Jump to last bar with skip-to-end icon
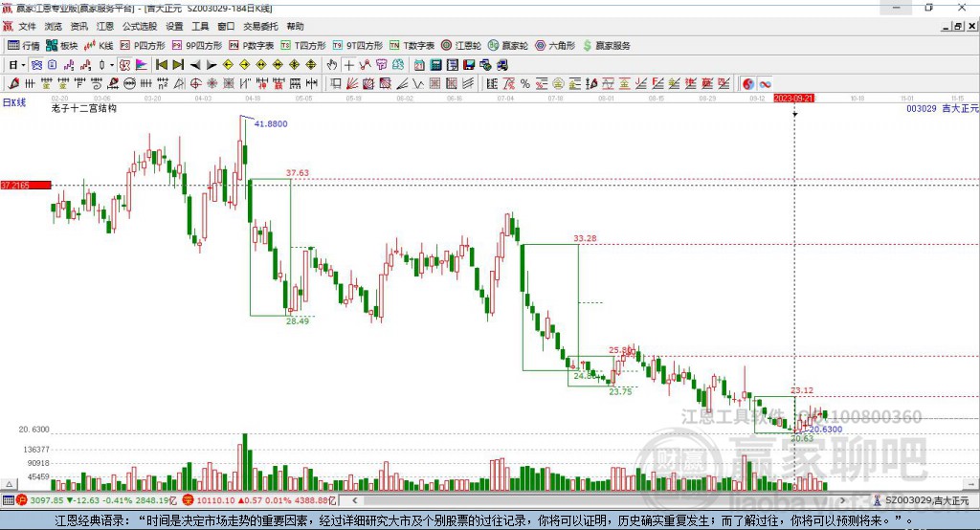The width and height of the screenshot is (980, 530). coord(178,65)
